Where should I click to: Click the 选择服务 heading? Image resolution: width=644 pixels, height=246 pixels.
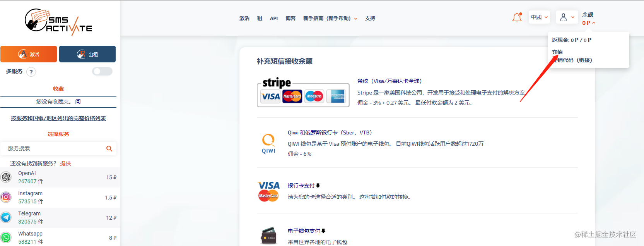[x=58, y=134]
